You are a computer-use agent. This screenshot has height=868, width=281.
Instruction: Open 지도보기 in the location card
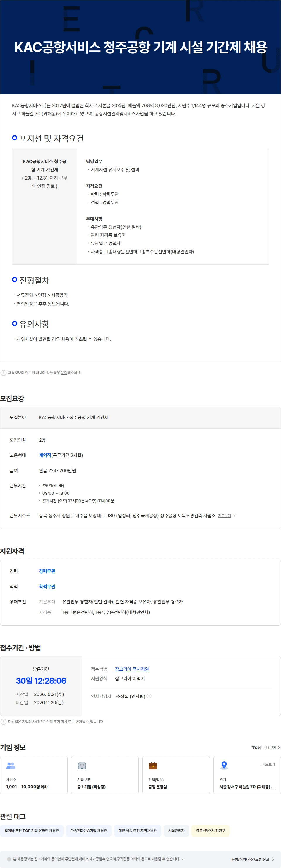coord(268,765)
